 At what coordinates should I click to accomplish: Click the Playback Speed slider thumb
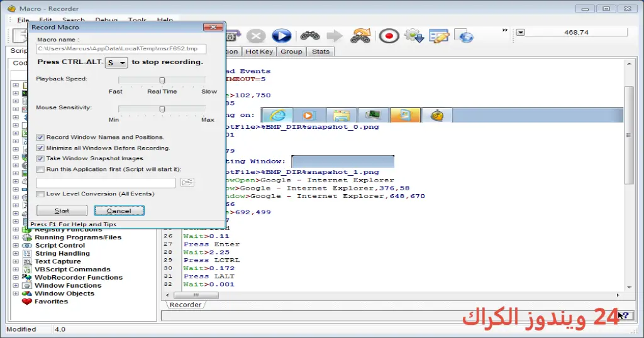coord(162,80)
